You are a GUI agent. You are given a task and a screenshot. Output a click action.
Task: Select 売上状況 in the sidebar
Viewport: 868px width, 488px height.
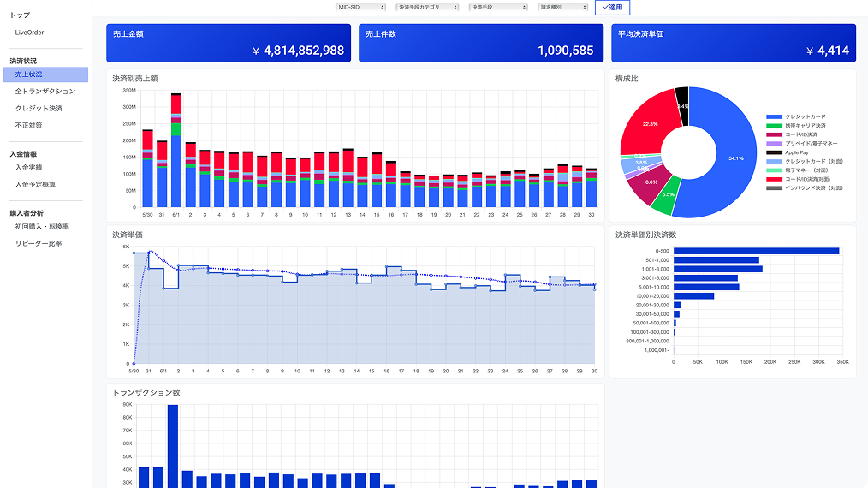pyautogui.click(x=29, y=74)
